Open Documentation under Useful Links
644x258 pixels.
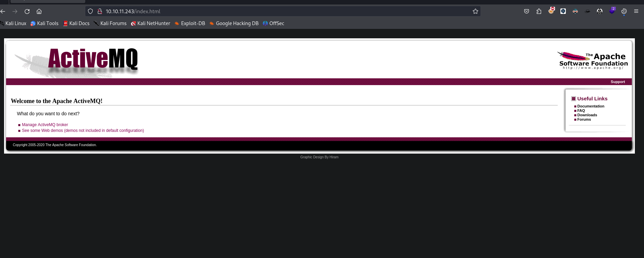coord(591,106)
